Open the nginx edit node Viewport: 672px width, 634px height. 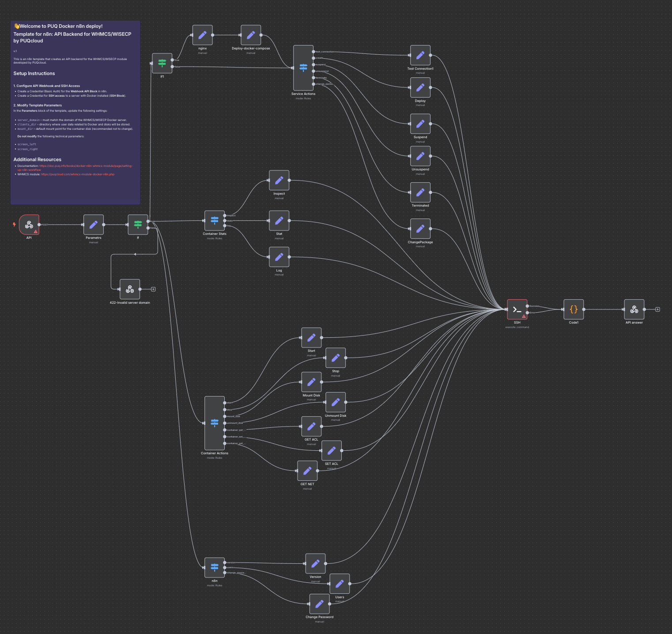pos(203,35)
